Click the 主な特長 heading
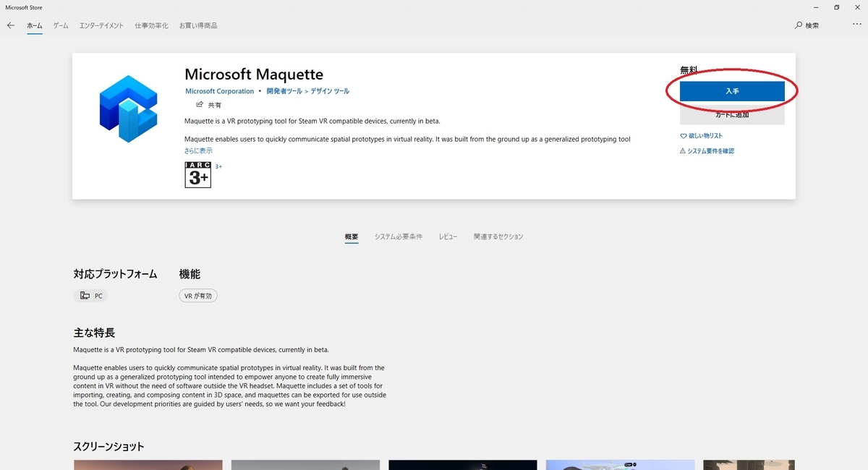Image resolution: width=868 pixels, height=470 pixels. tap(94, 333)
